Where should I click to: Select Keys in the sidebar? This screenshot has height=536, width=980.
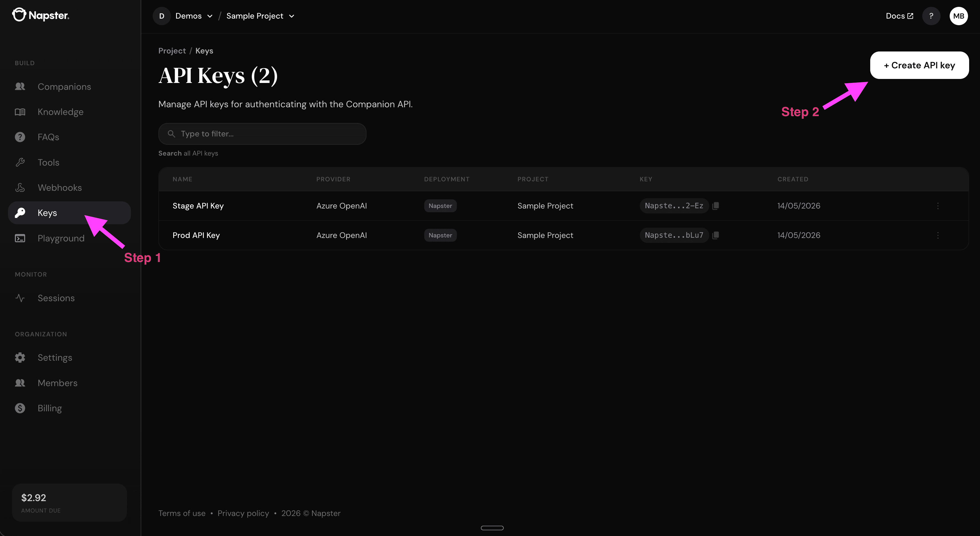pos(70,213)
